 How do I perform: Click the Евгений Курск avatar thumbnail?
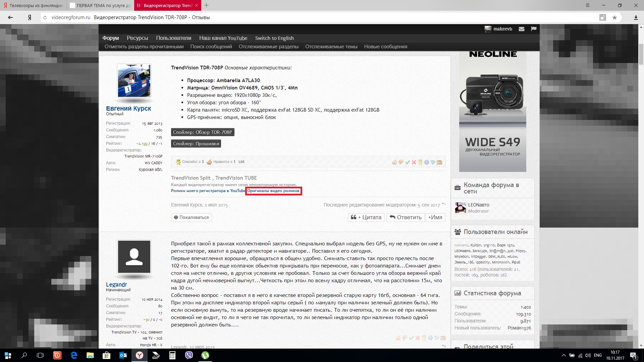(x=134, y=81)
